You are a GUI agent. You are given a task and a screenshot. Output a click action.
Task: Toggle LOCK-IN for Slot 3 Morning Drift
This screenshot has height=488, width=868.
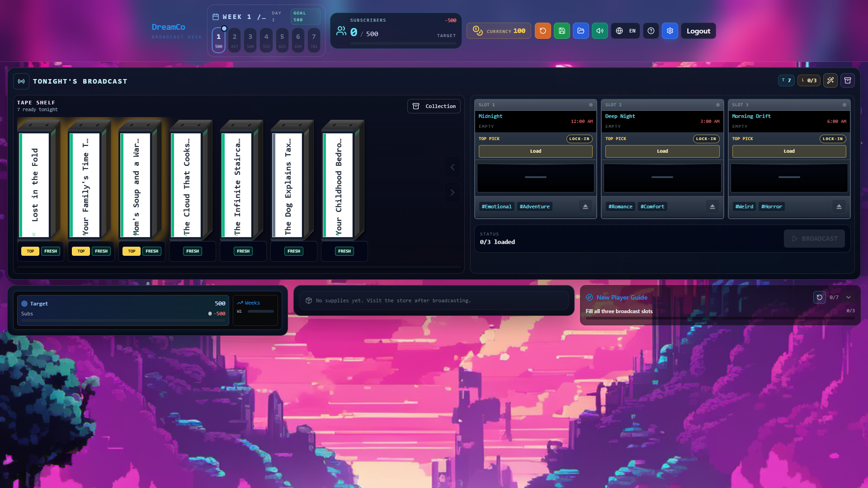pos(832,139)
